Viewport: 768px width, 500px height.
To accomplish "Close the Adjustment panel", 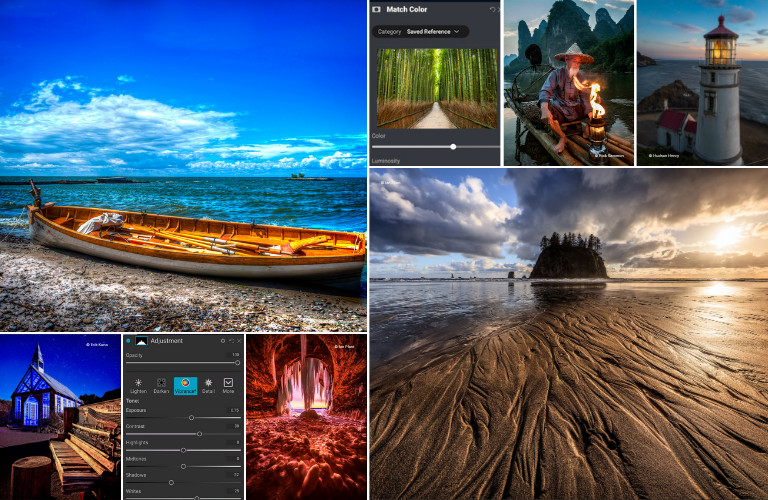I will pyautogui.click(x=238, y=341).
